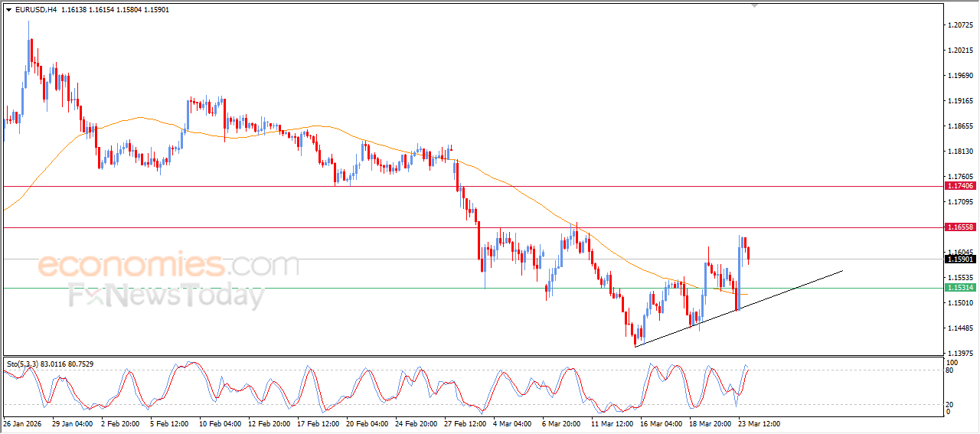The width and height of the screenshot is (980, 434).
Task: Select the gray chart shift triangle marker at top
Action: 754,5
